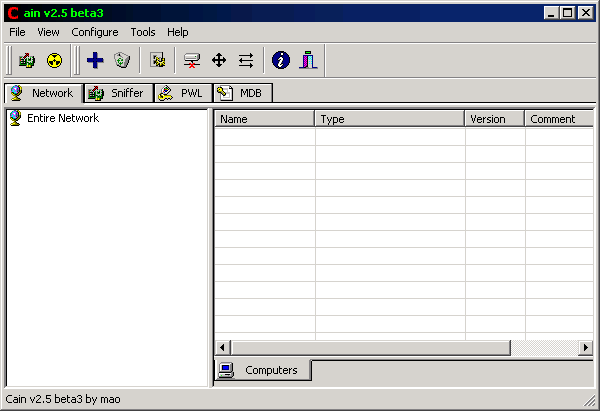Click the blue info about icon
The width and height of the screenshot is (600, 411).
coord(281,61)
